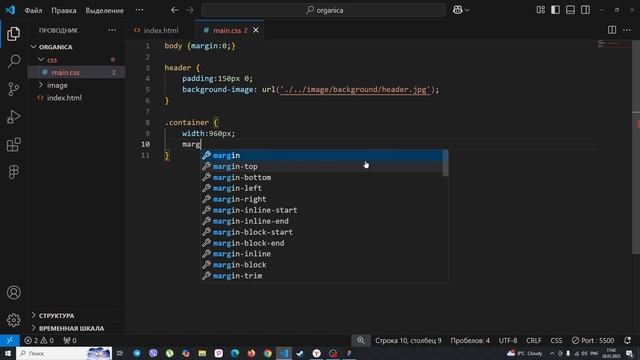
Task: Click Строка 10, столбец 9 in the status bar
Action: (408, 340)
